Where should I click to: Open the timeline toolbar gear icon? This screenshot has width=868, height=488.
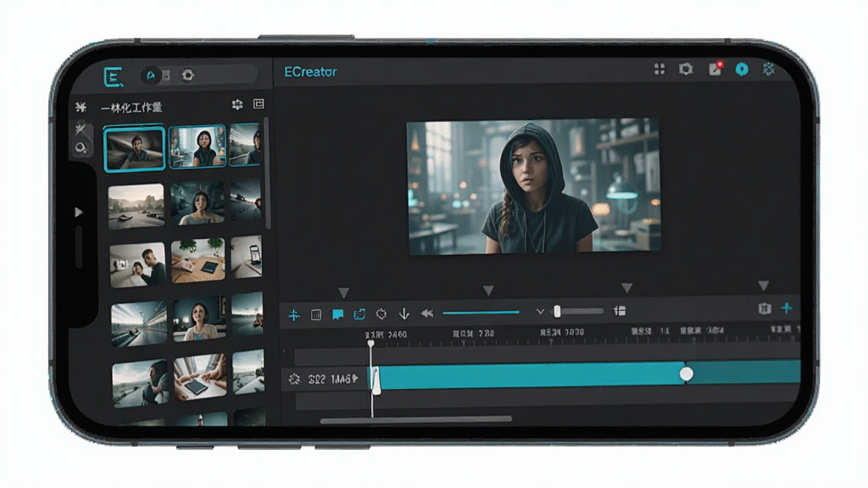[x=381, y=313]
